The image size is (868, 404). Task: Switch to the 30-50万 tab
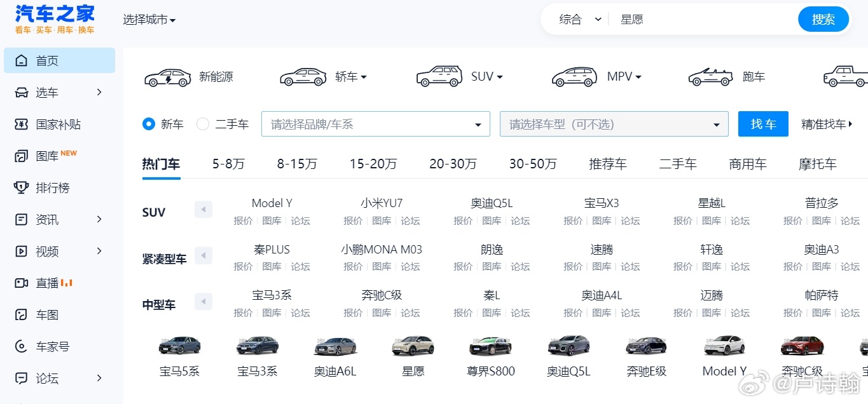point(533,165)
